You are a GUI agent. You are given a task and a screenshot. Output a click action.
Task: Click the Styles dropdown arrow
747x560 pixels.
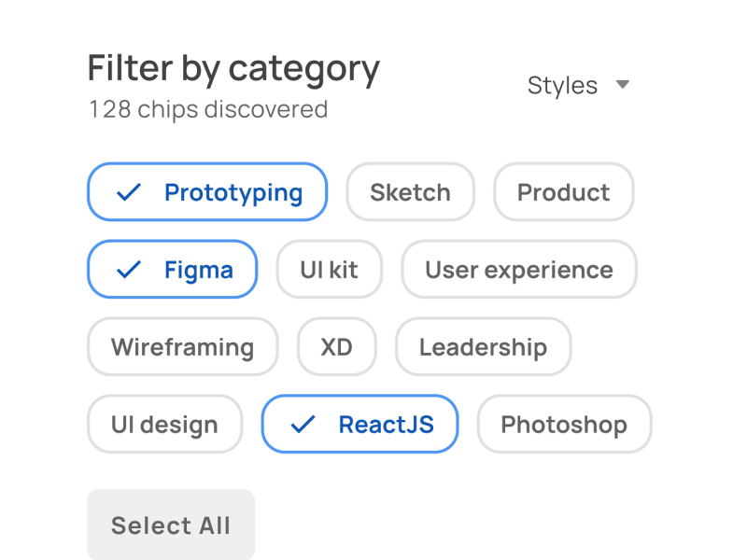click(623, 85)
